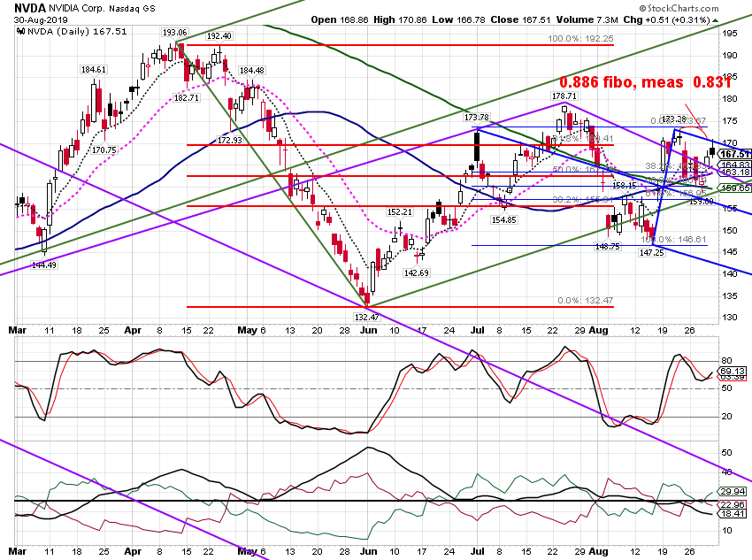This screenshot has width=752, height=560.
Task: Click the red 0.886 fibo annotation text
Action: point(645,82)
